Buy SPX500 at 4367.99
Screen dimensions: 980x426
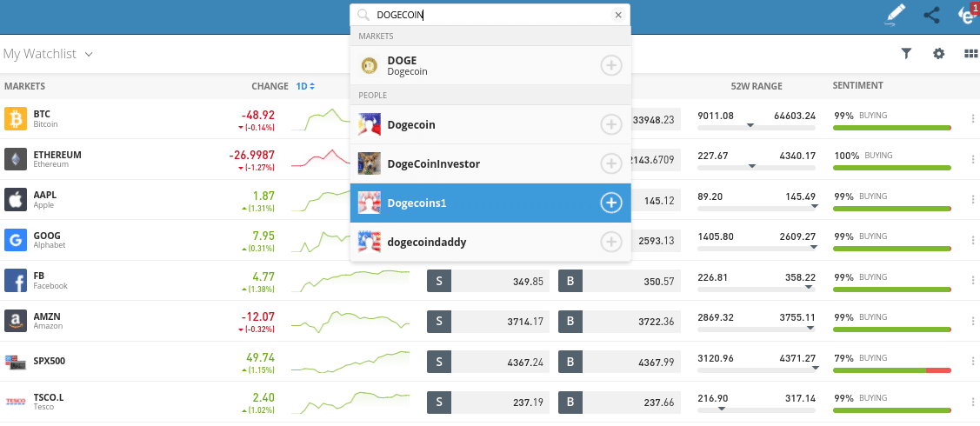click(x=619, y=363)
